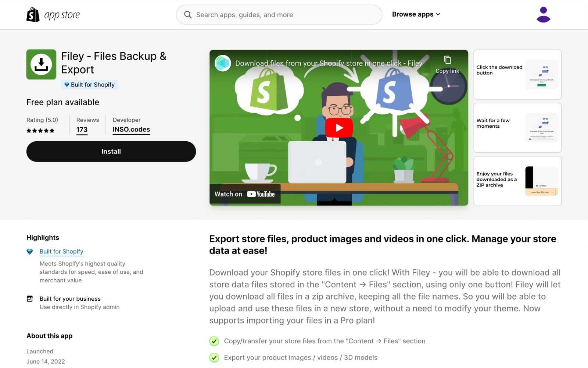Click the 'Export your product images' checkmark icon
Screen dimensions: 588x368
(214, 358)
